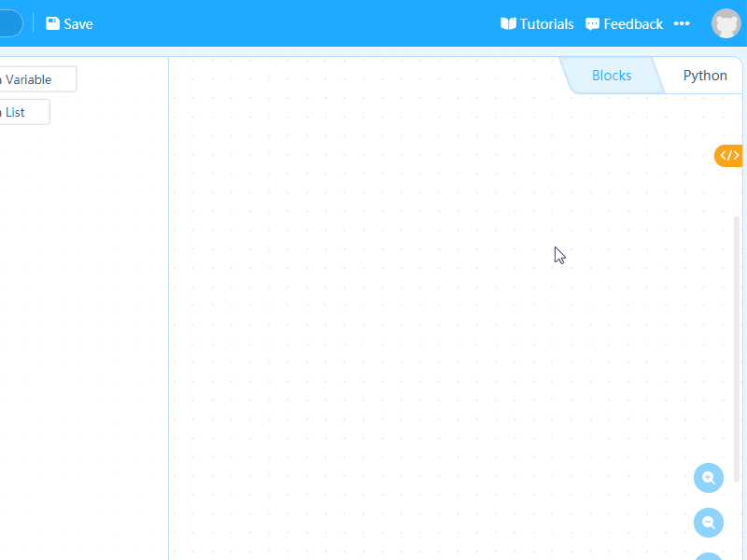Switch to the Python tab
Image resolution: width=747 pixels, height=560 pixels.
[705, 76]
